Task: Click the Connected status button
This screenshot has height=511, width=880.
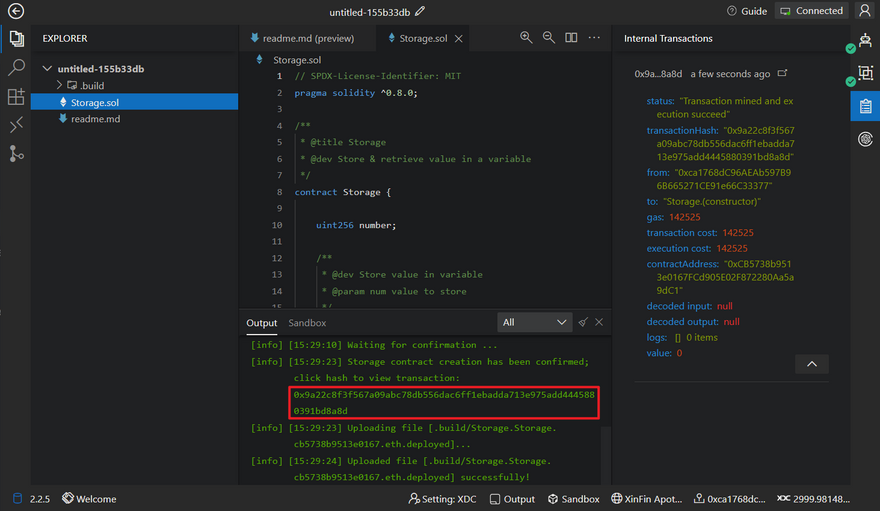Action: pos(812,11)
